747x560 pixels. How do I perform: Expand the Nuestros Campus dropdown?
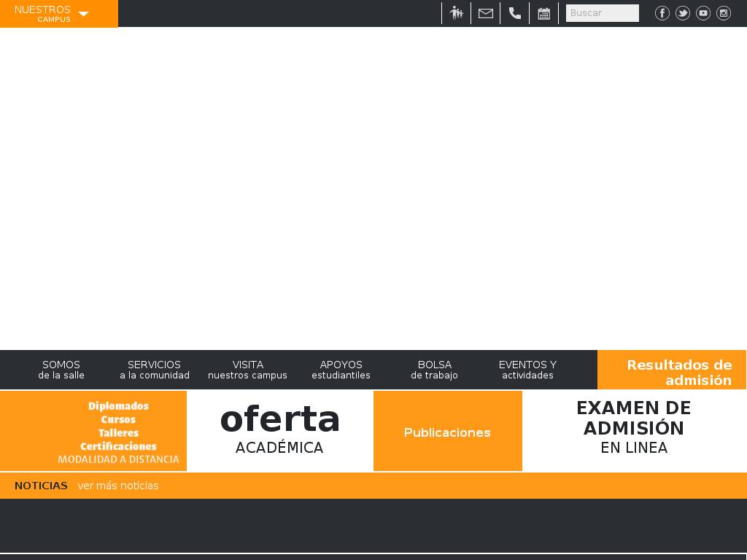coord(58,13)
